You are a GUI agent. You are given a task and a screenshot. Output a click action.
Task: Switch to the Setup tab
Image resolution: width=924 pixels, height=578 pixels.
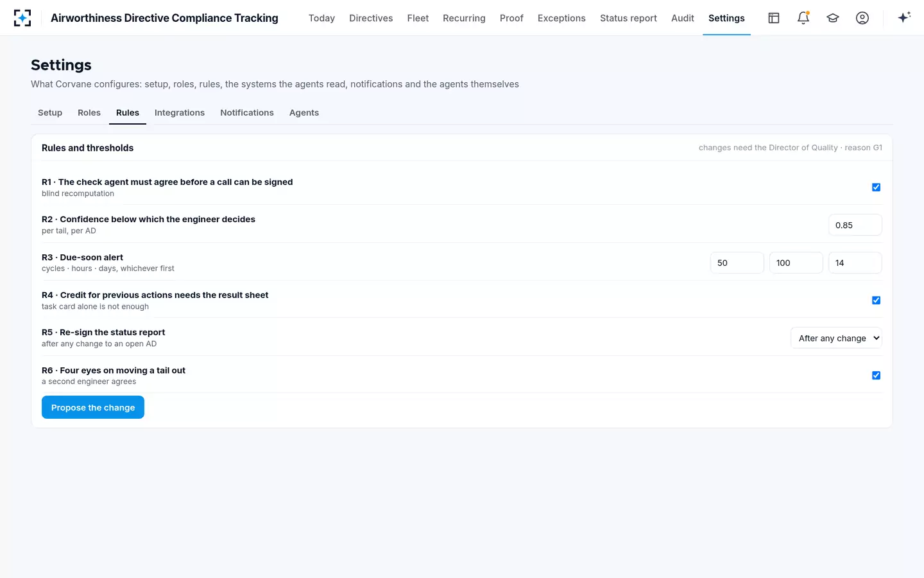coord(50,112)
